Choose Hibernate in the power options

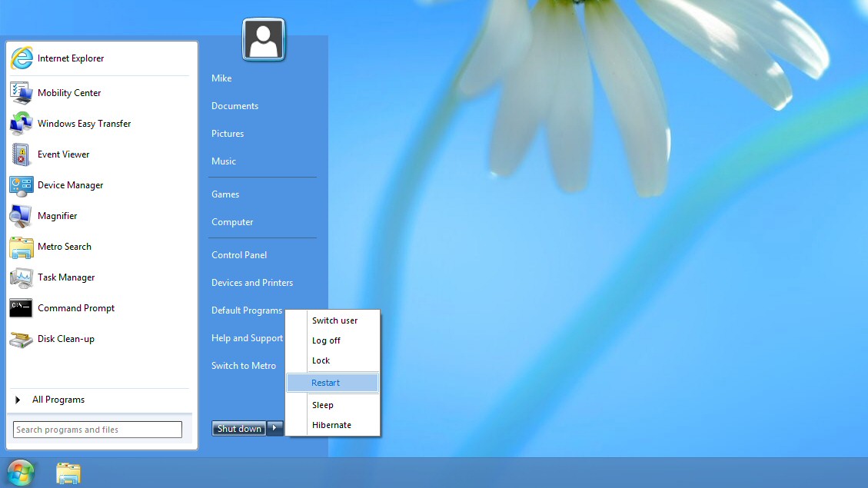point(331,424)
